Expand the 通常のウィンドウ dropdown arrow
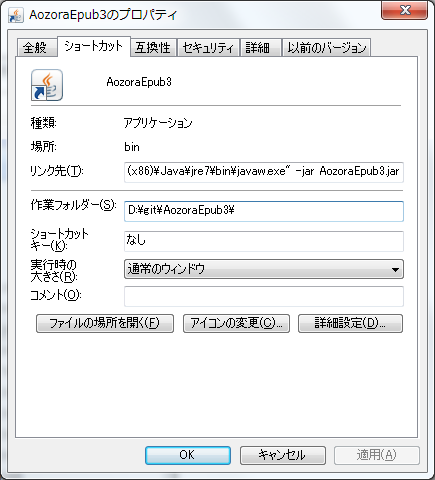This screenshot has height=480, width=435. tap(395, 269)
